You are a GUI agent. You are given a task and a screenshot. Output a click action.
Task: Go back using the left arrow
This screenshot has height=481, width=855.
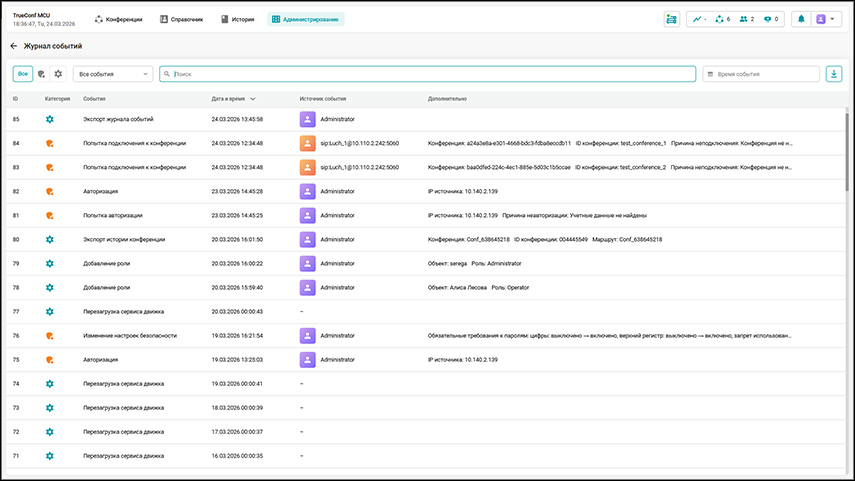pyautogui.click(x=14, y=47)
